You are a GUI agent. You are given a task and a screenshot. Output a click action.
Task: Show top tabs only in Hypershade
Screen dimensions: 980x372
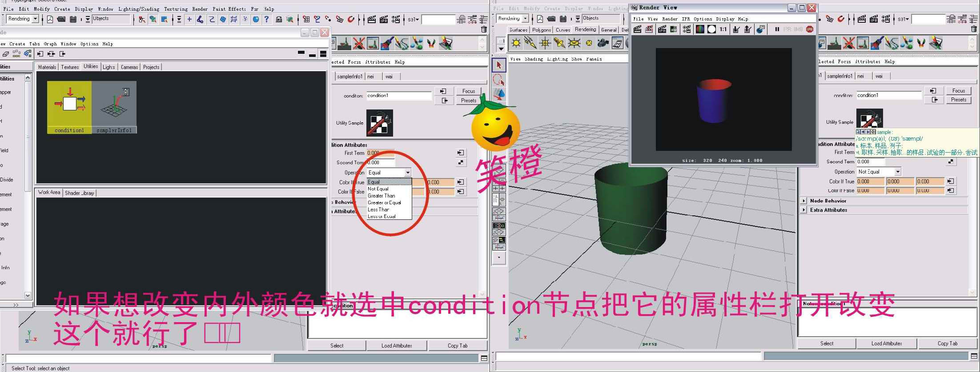301,53
